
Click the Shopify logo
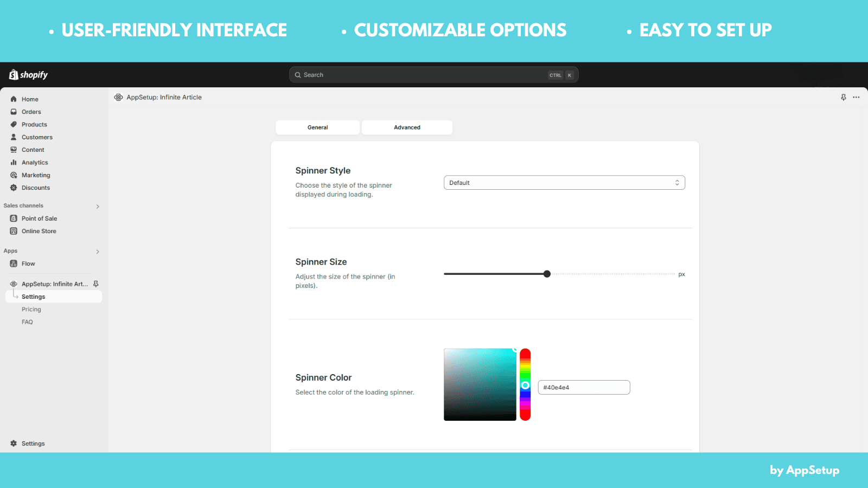28,75
